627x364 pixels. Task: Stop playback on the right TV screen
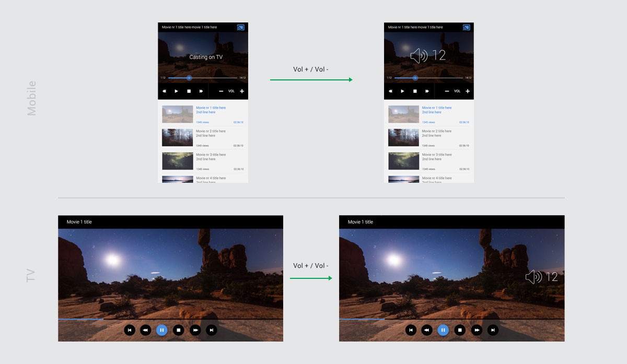point(460,330)
